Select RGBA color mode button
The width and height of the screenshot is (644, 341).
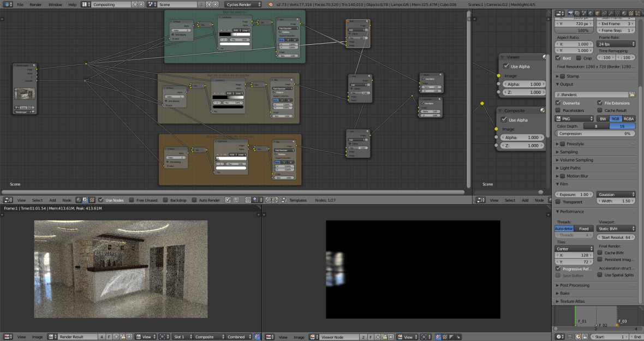[629, 118]
